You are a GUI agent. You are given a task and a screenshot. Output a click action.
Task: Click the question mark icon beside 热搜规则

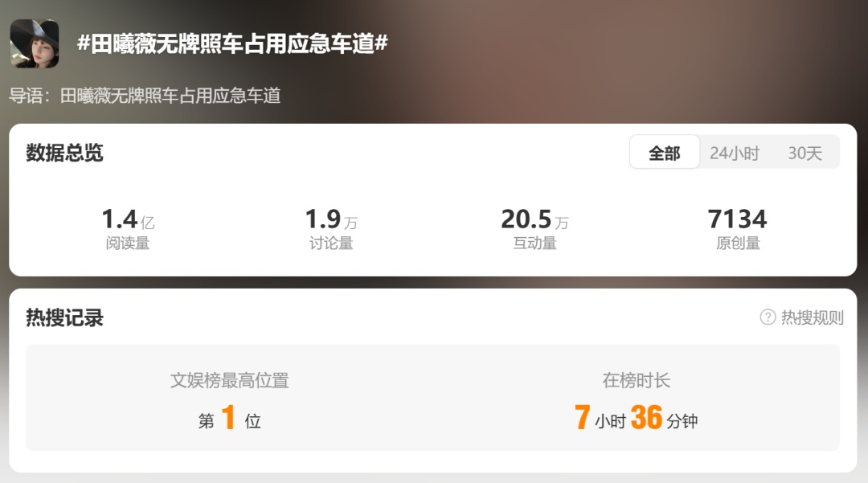tap(768, 317)
